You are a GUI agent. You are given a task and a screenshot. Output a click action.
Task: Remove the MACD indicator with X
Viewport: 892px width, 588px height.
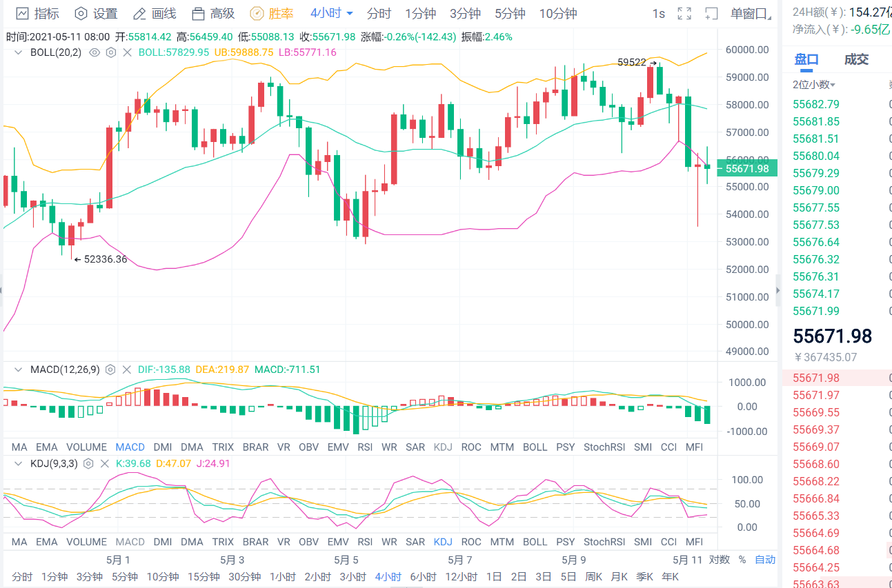(126, 370)
